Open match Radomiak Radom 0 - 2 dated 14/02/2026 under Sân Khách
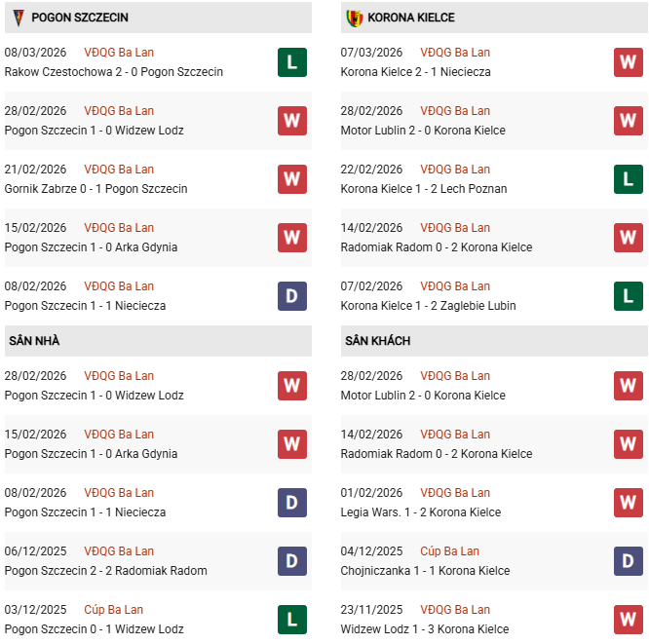 [x=437, y=454]
